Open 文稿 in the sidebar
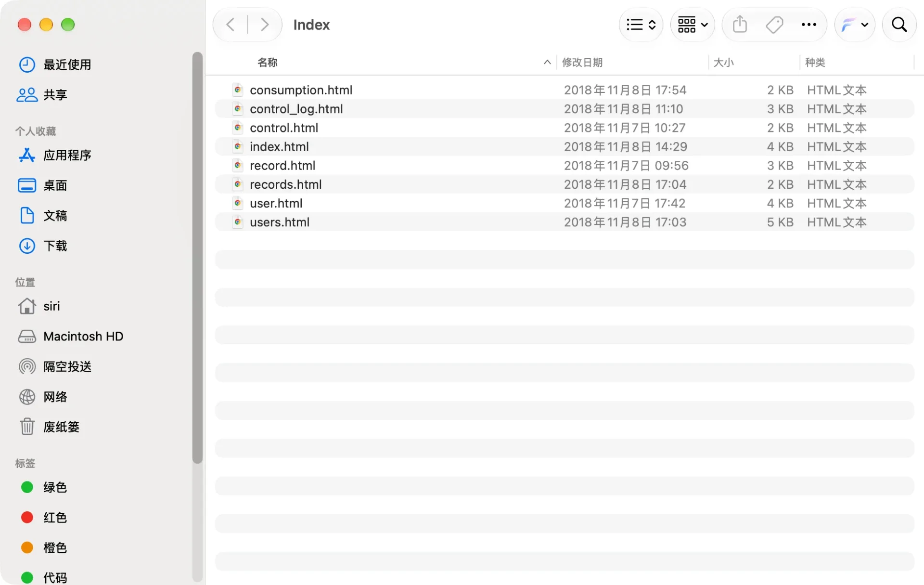This screenshot has height=585, width=924. (x=55, y=216)
